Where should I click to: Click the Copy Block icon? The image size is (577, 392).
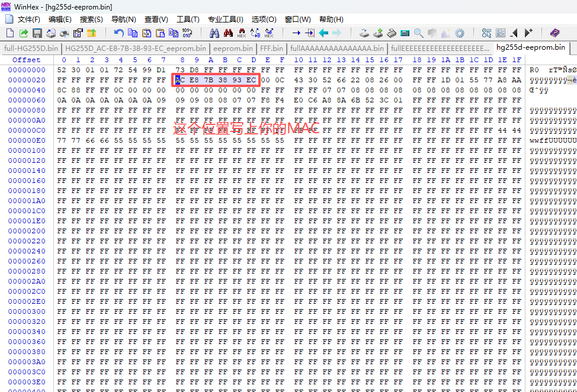click(133, 33)
